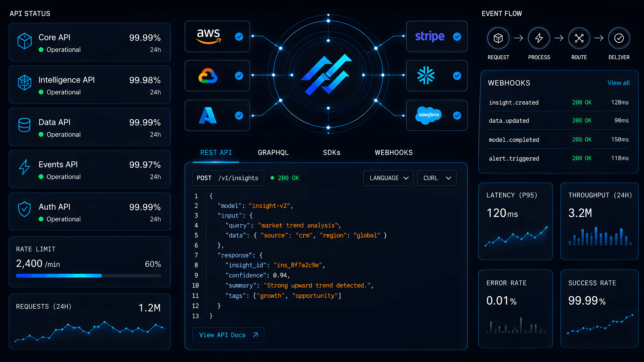The image size is (644, 362).
Task: Toggle the Snowflake connected checkmark
Action: (x=457, y=76)
